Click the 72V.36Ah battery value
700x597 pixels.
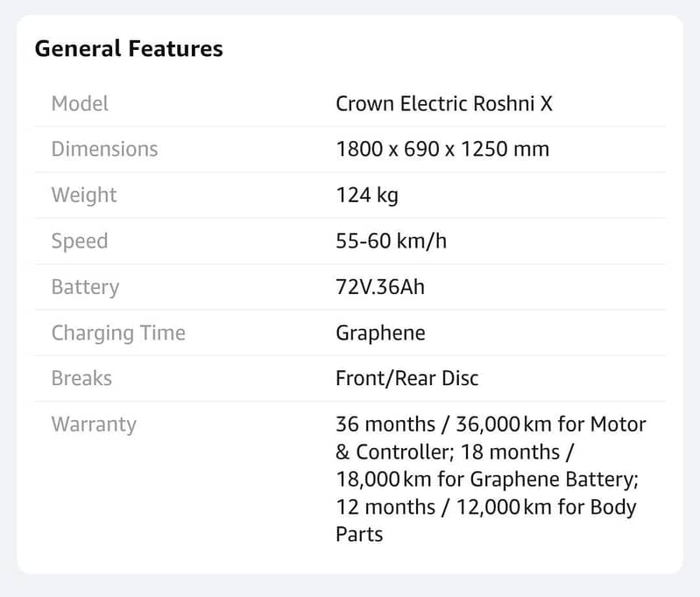point(380,287)
